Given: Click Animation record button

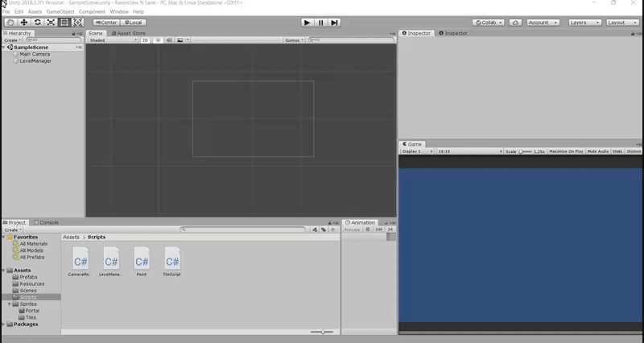Looking at the screenshot, I should pyautogui.click(x=368, y=229).
